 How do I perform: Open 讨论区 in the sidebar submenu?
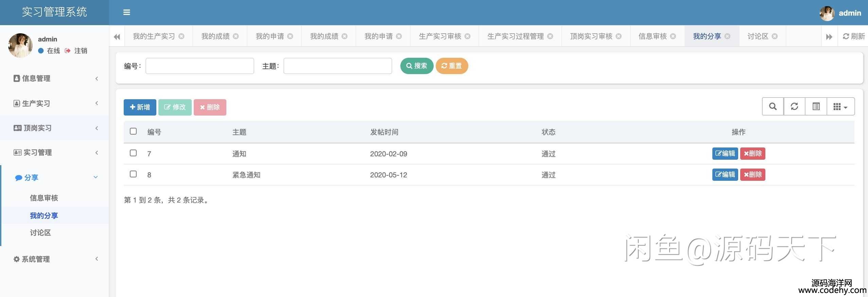click(x=40, y=233)
